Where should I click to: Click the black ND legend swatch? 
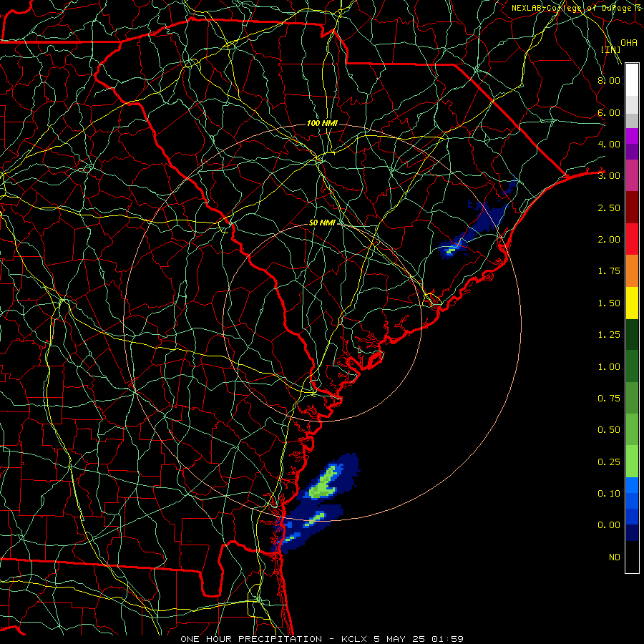point(632,557)
